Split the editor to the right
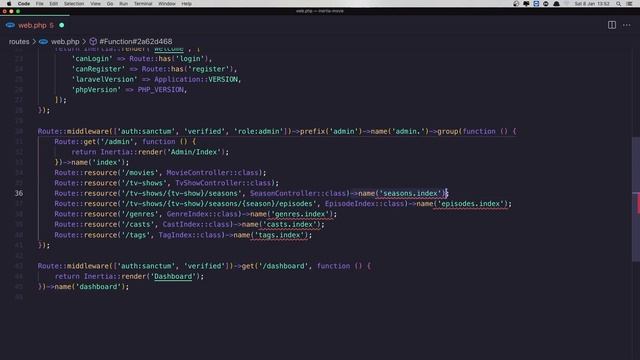 click(611, 25)
